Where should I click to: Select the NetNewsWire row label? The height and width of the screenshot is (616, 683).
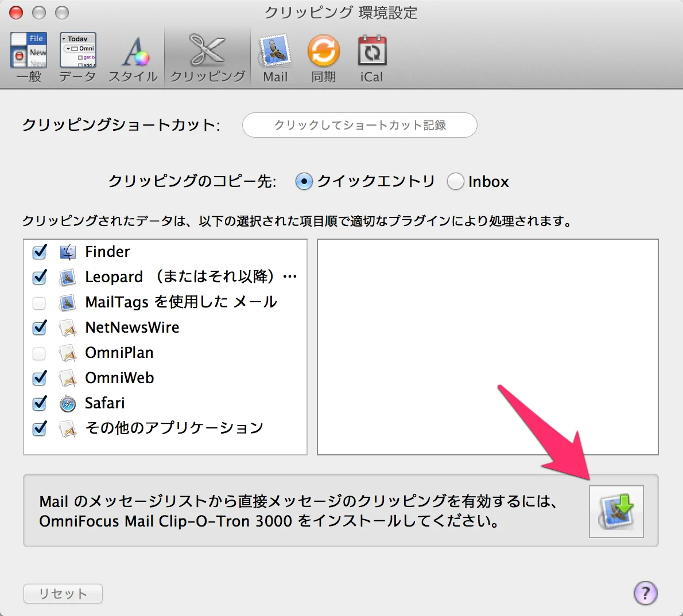[132, 328]
